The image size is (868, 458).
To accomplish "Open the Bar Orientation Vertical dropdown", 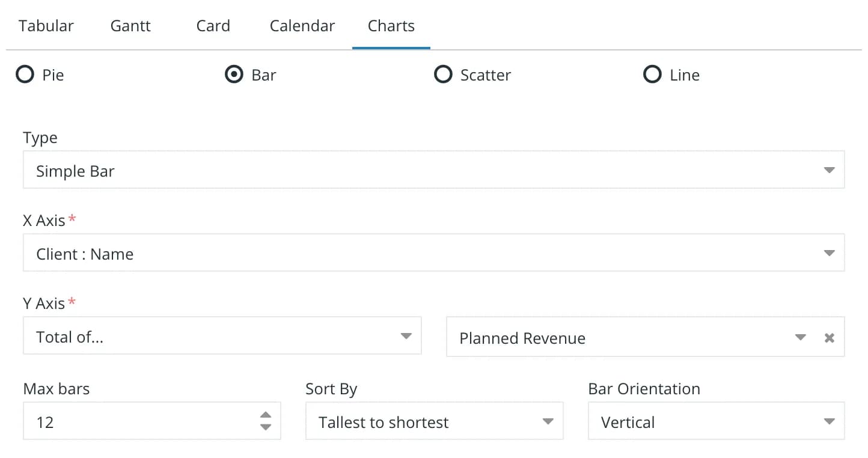I will click(716, 421).
